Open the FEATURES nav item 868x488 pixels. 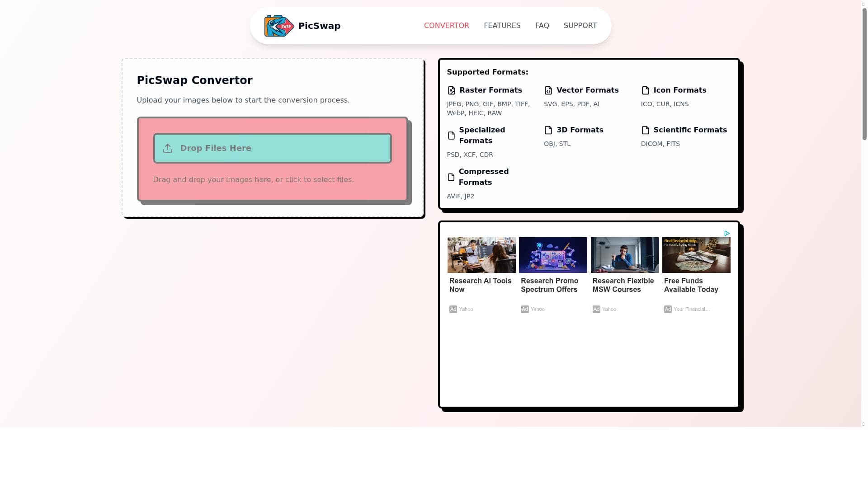[x=502, y=26]
